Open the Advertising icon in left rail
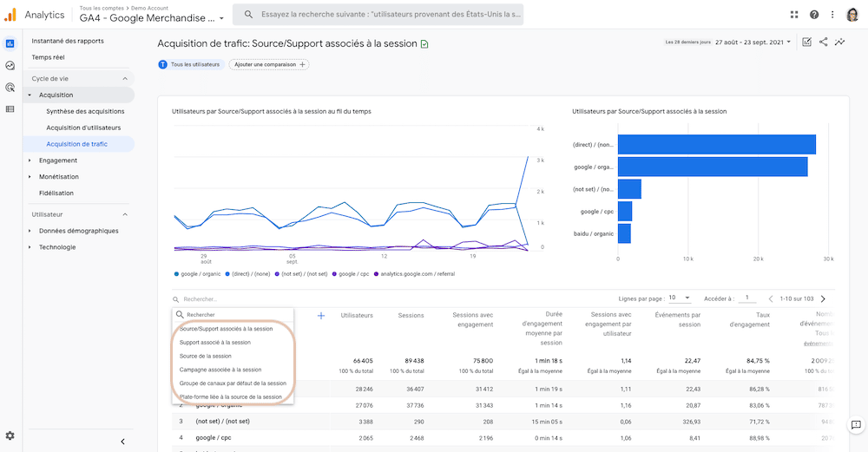 [x=10, y=88]
